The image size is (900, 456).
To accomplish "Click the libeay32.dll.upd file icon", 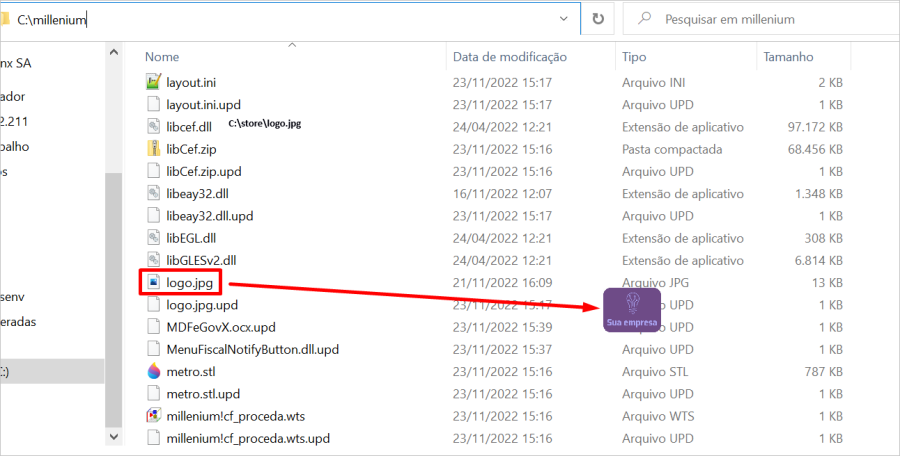I will click(153, 215).
